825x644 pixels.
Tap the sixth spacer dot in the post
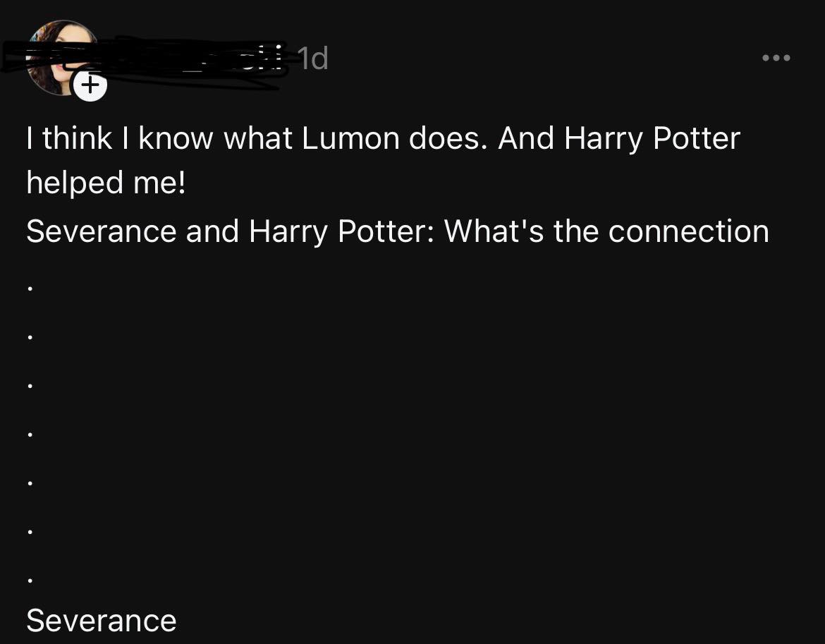pos(30,532)
